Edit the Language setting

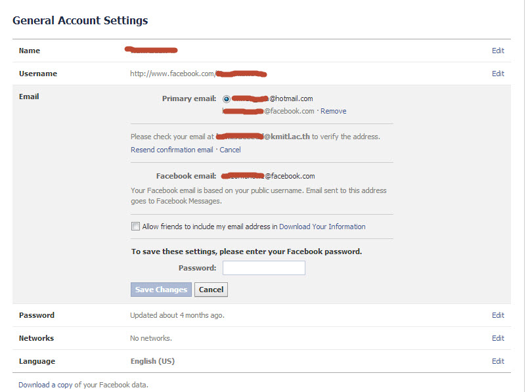point(498,361)
